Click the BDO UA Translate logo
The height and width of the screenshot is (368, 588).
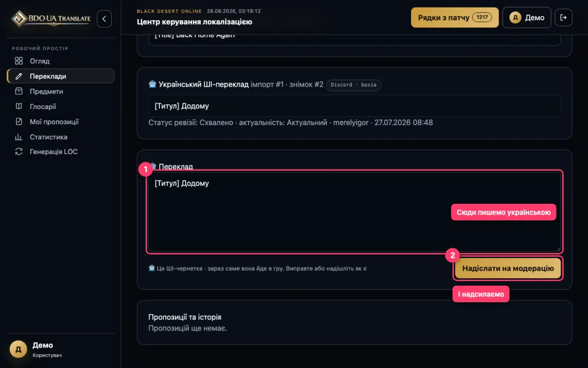[51, 18]
